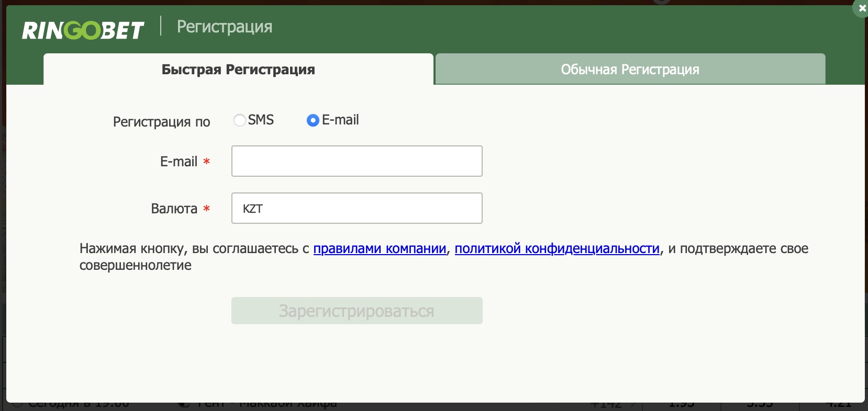Click the RingoBet logo
868x411 pixels.
(83, 30)
